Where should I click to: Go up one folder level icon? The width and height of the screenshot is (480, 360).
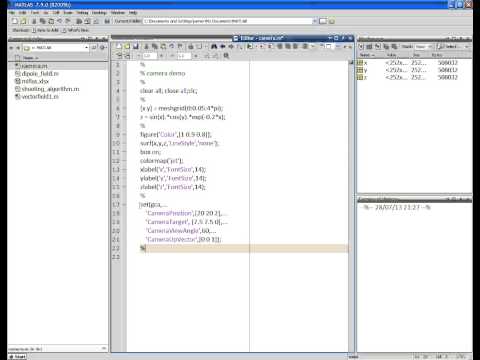[x=332, y=21]
